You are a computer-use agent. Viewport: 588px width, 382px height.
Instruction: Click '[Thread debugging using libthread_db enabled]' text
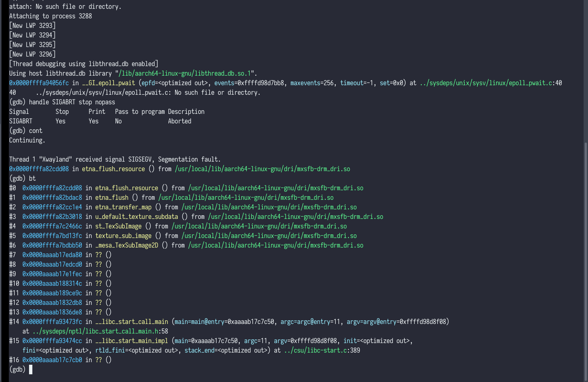click(84, 64)
